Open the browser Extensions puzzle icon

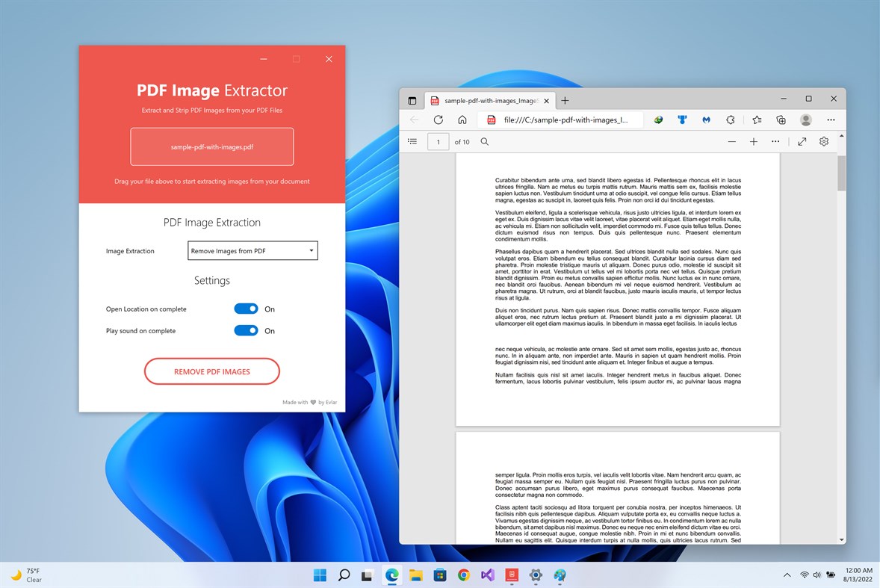(731, 120)
